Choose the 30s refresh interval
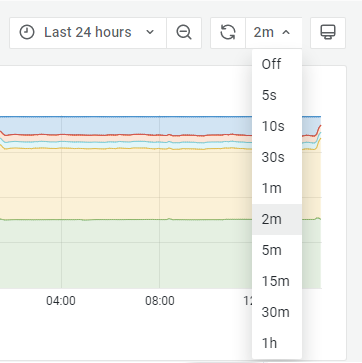 tap(277, 157)
